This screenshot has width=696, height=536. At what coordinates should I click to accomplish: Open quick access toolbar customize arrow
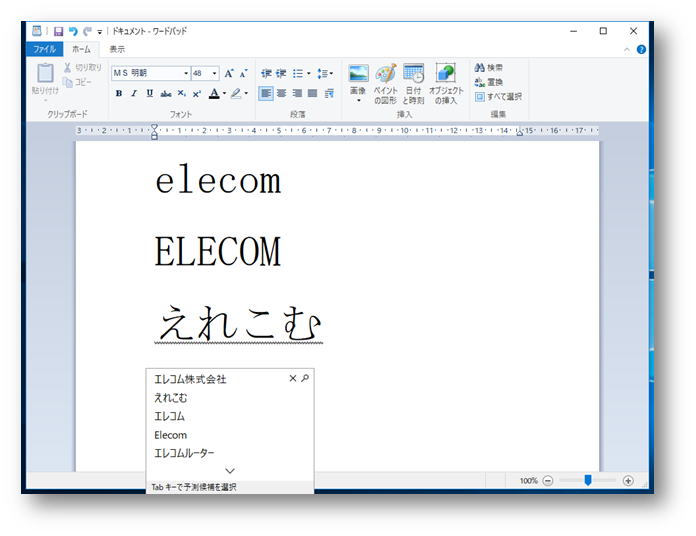[100, 32]
